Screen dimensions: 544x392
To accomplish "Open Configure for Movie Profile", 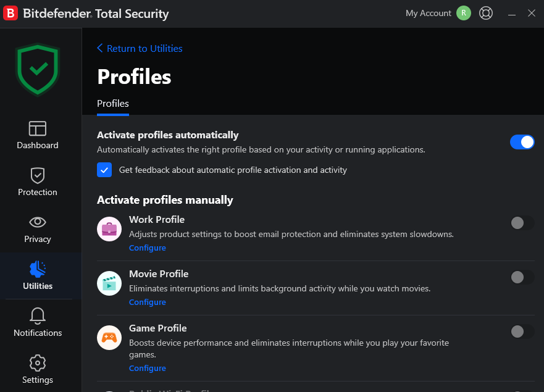I will coord(148,302).
